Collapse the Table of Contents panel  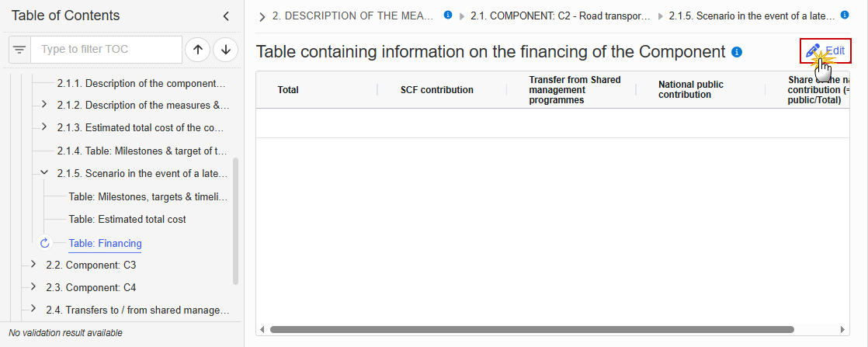coord(226,16)
